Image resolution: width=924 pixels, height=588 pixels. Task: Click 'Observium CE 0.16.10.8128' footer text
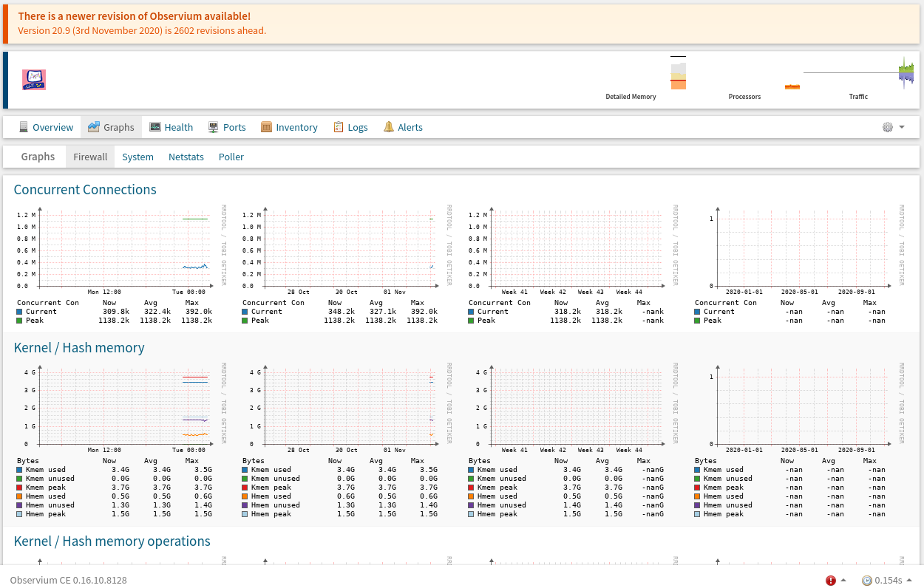68,581
